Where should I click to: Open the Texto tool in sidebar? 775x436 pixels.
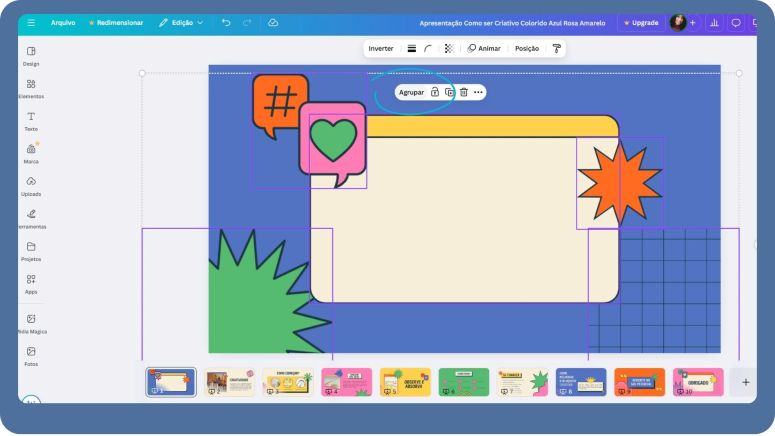31,117
